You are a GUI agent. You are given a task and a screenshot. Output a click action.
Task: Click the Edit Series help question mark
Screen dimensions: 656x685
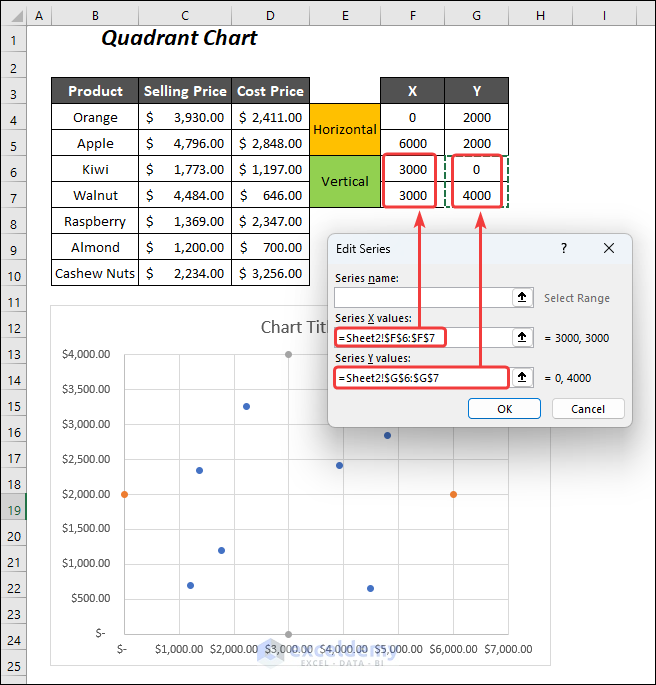coord(564,248)
